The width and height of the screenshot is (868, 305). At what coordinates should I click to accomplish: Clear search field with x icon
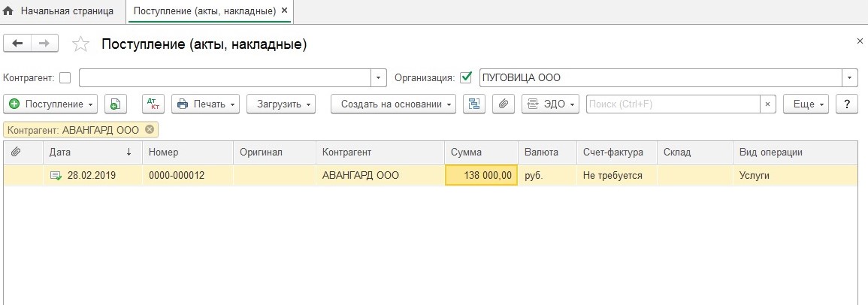click(767, 104)
